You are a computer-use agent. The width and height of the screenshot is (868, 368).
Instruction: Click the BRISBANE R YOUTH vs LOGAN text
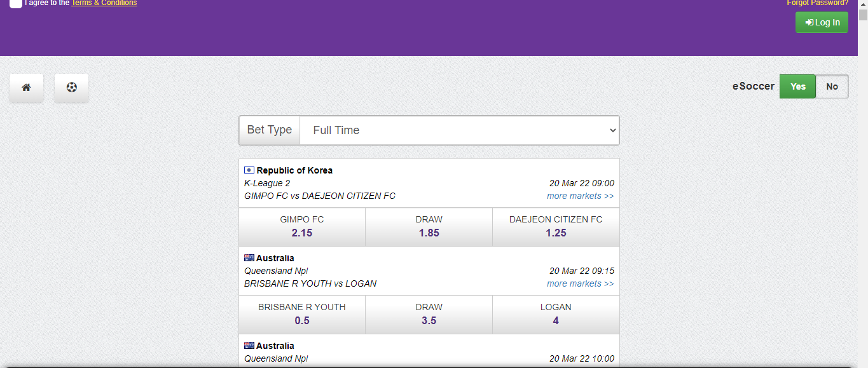click(x=310, y=283)
